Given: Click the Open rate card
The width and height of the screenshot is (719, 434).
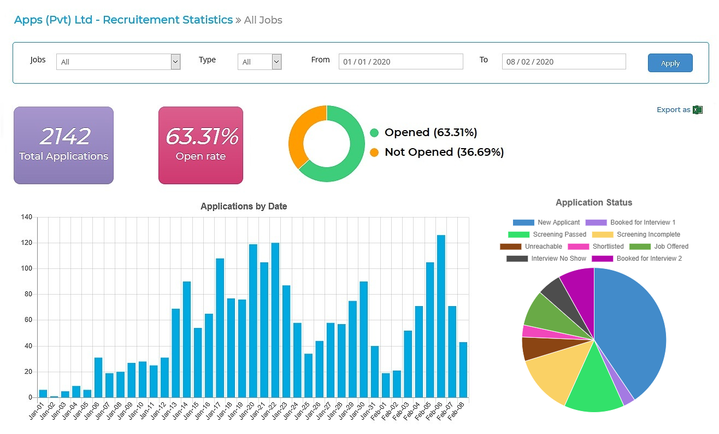Looking at the screenshot, I should (x=201, y=146).
